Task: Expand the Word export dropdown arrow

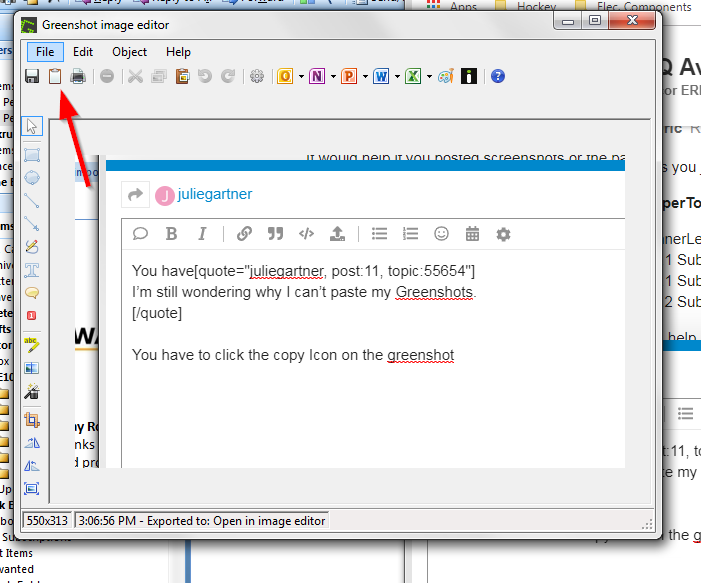Action: [397, 77]
